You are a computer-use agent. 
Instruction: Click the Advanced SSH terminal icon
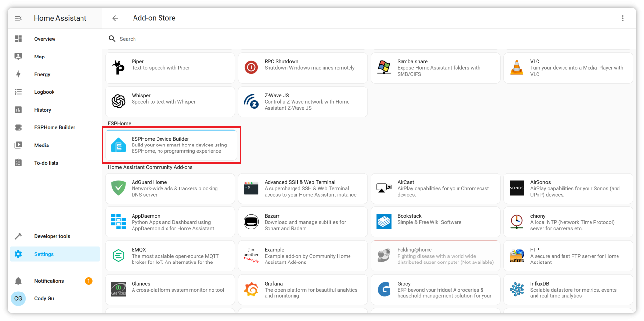(x=251, y=188)
